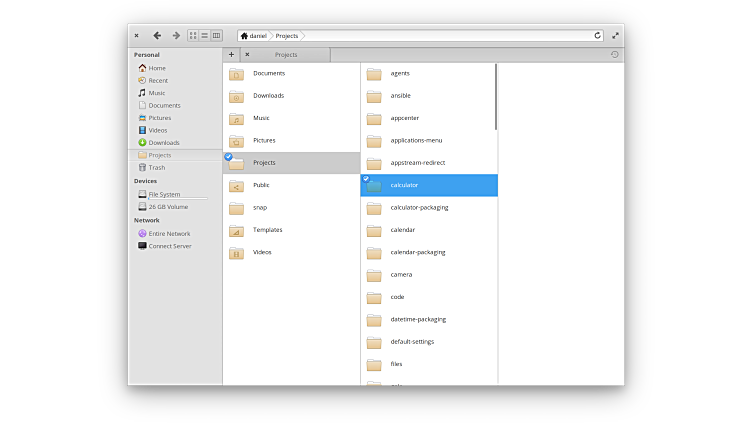Select the Downloads folder in first column

pyautogui.click(x=268, y=96)
